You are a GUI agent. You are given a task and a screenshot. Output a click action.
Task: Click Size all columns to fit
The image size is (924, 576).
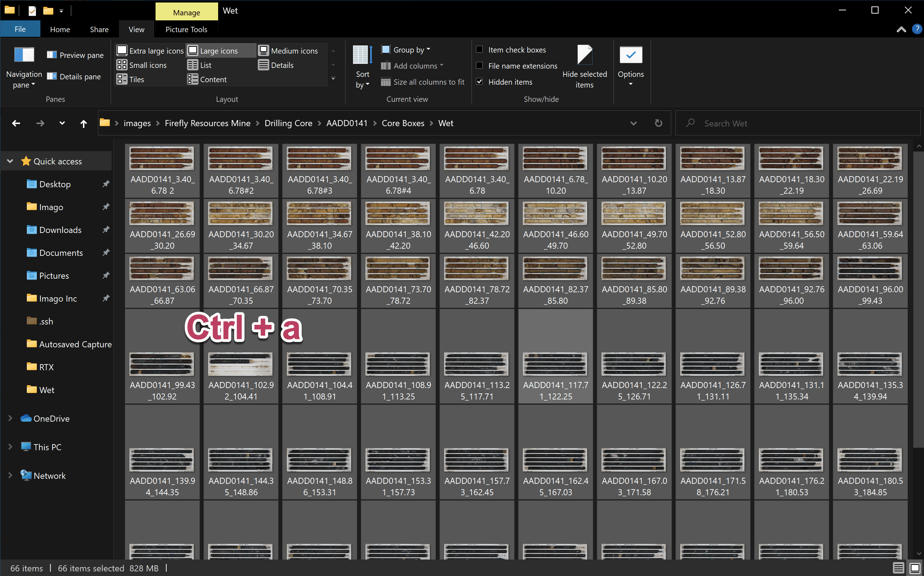click(x=423, y=81)
